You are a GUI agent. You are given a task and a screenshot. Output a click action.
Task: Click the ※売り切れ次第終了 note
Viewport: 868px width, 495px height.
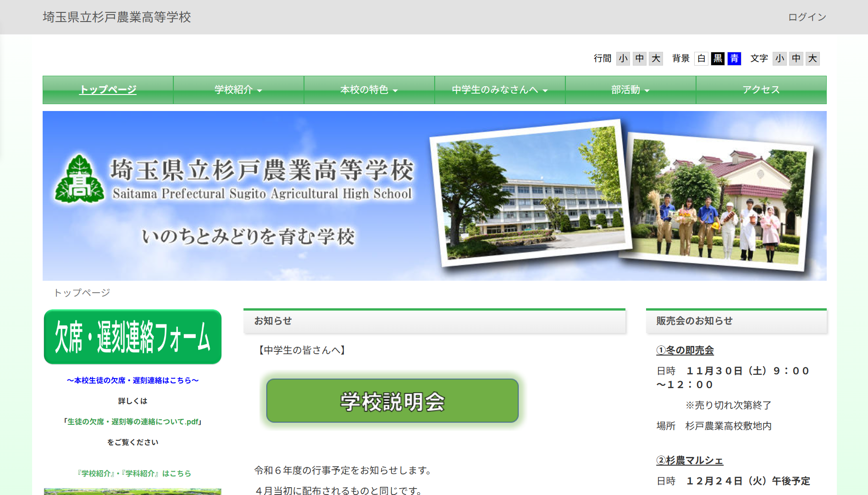[728, 406]
